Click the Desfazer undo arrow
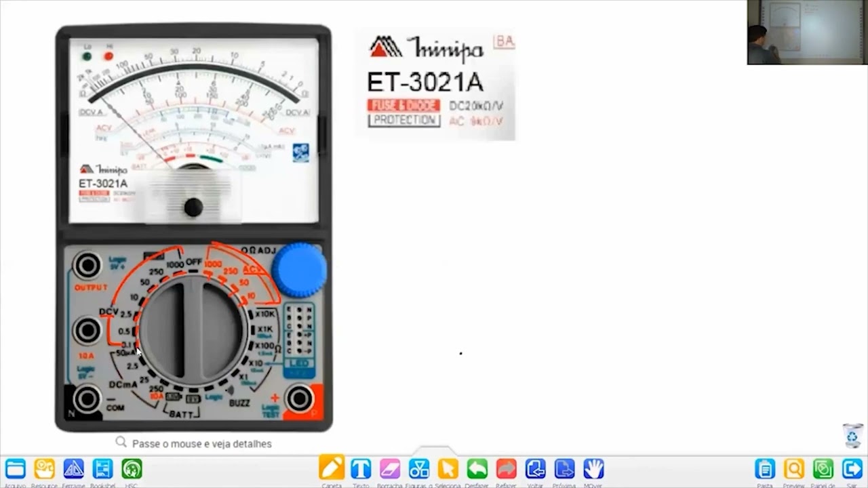Viewport: 868px width, 488px height. (x=477, y=468)
